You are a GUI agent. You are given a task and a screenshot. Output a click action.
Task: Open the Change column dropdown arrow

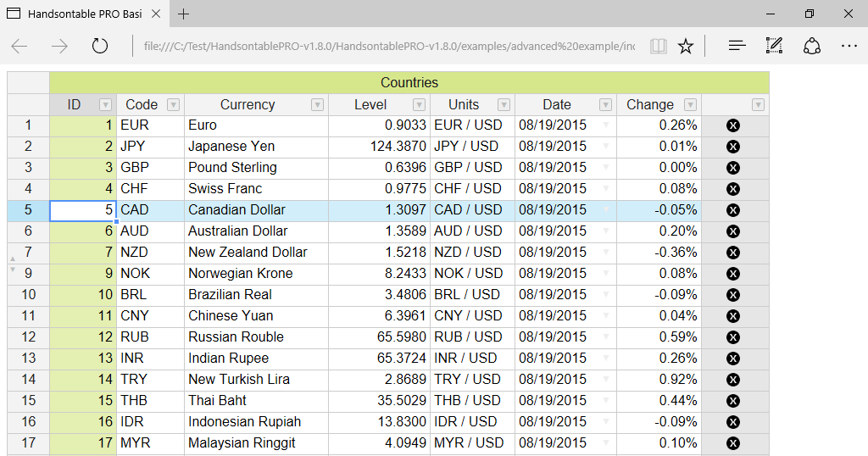pyautogui.click(x=690, y=105)
